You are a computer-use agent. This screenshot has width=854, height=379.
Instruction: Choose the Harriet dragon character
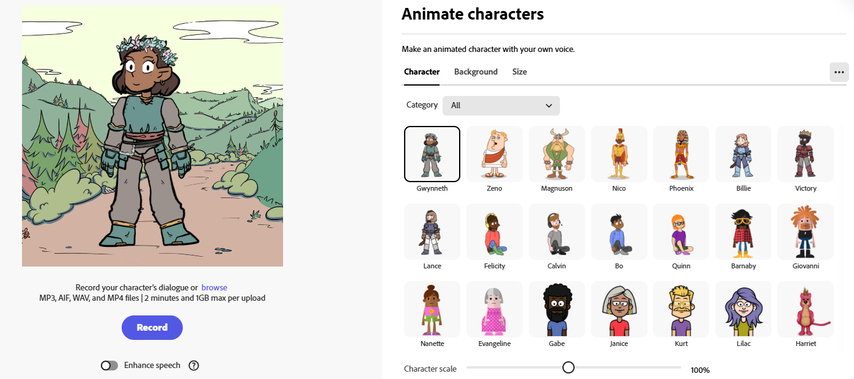pyautogui.click(x=806, y=309)
